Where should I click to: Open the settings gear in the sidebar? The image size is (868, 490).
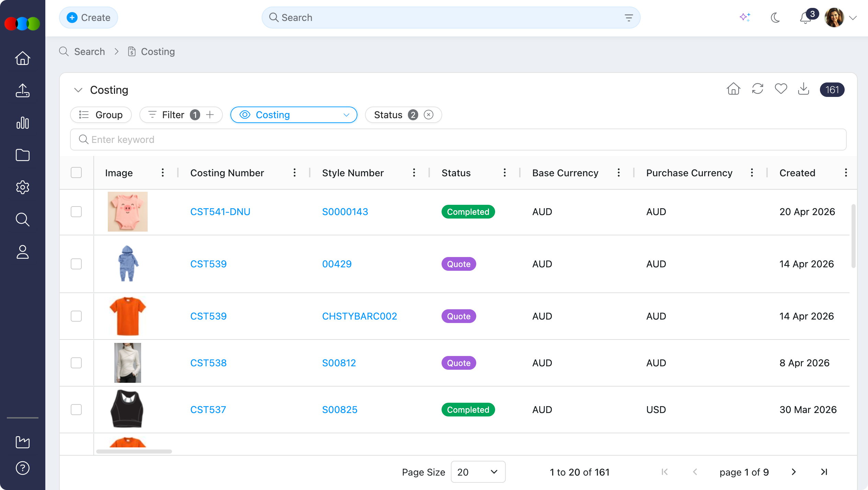click(x=23, y=187)
